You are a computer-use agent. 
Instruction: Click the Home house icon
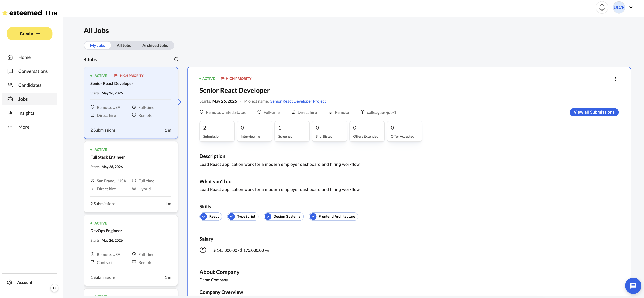10,57
